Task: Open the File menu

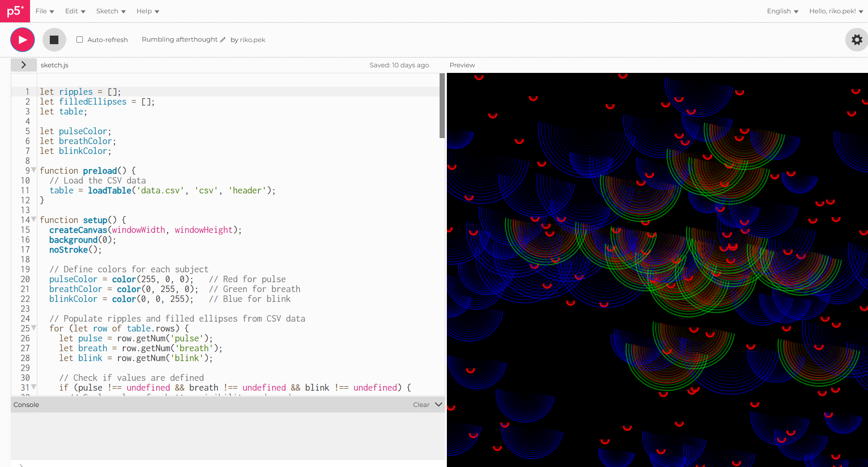Action: pos(45,11)
